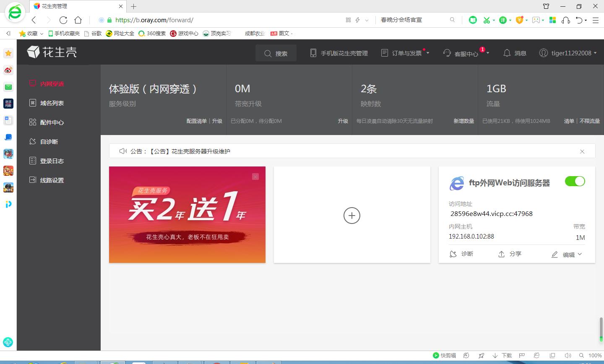
Task: Dismiss the server upgrade announcement
Action: [582, 151]
